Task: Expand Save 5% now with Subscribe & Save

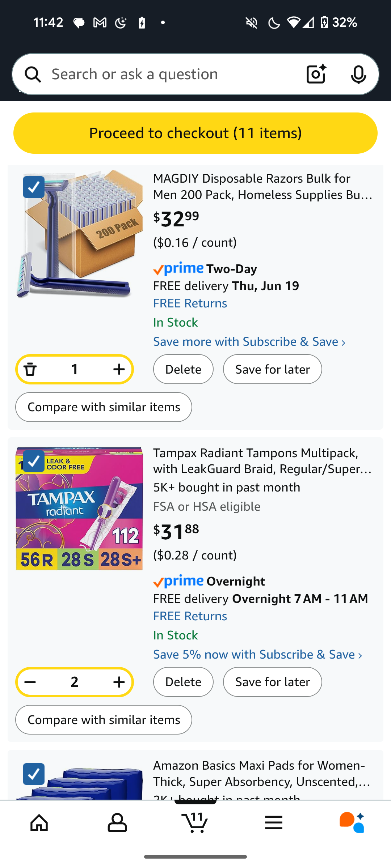Action: (x=257, y=655)
